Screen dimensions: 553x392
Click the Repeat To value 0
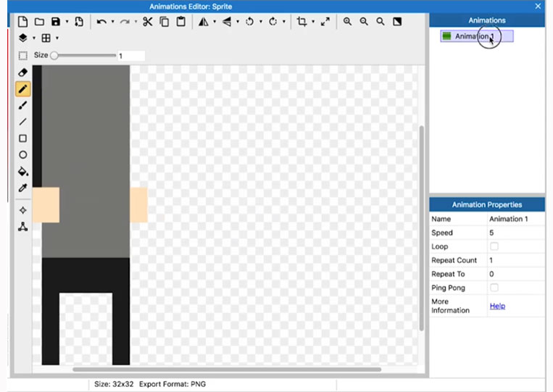pyautogui.click(x=491, y=274)
